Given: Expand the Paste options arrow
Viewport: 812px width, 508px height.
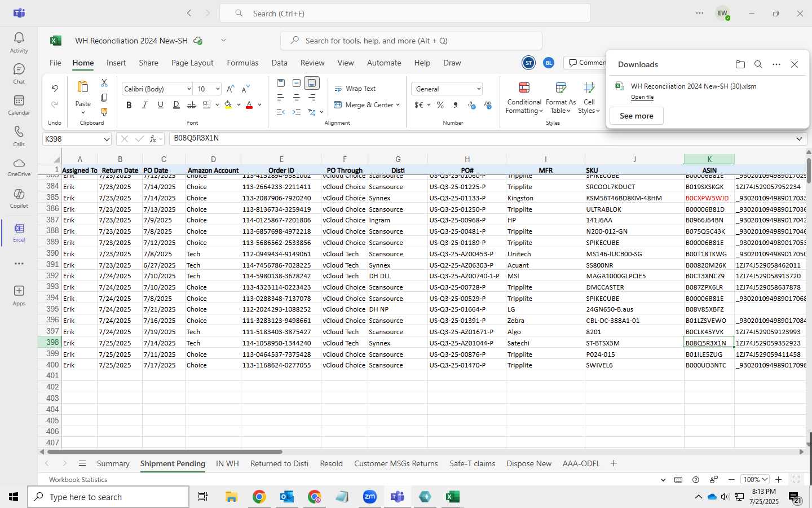Looking at the screenshot, I should point(83,113).
